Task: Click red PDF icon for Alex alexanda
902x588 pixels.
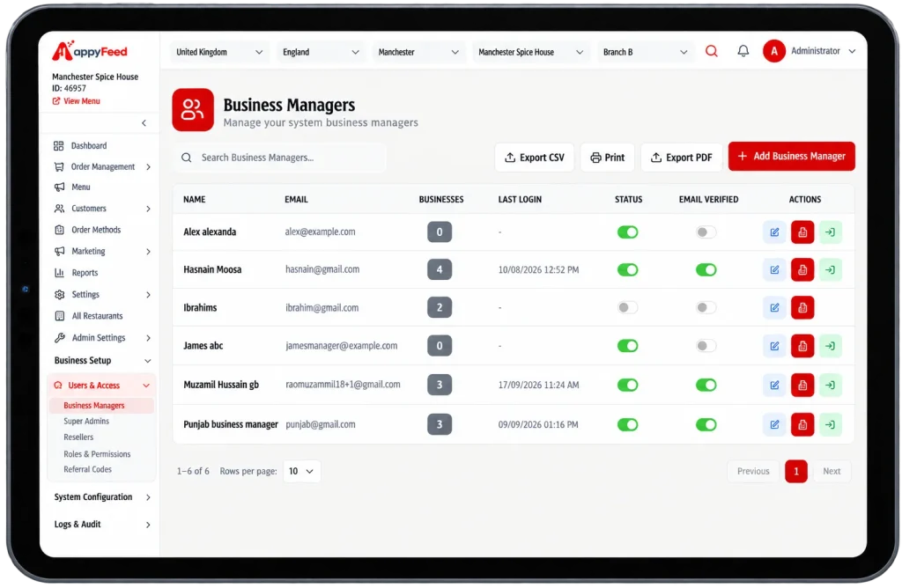Action: (802, 232)
